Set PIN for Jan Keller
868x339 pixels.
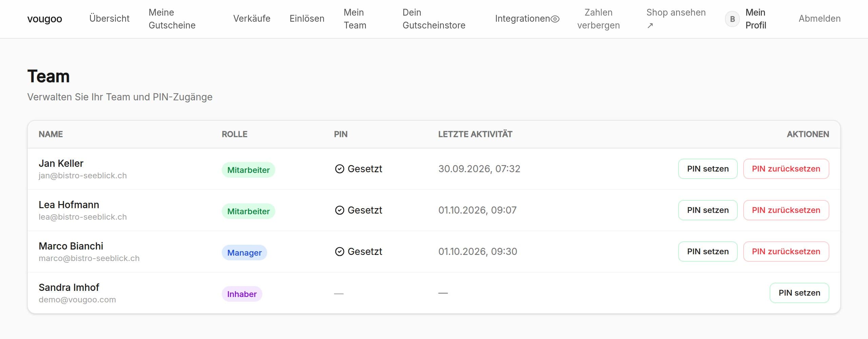point(708,169)
